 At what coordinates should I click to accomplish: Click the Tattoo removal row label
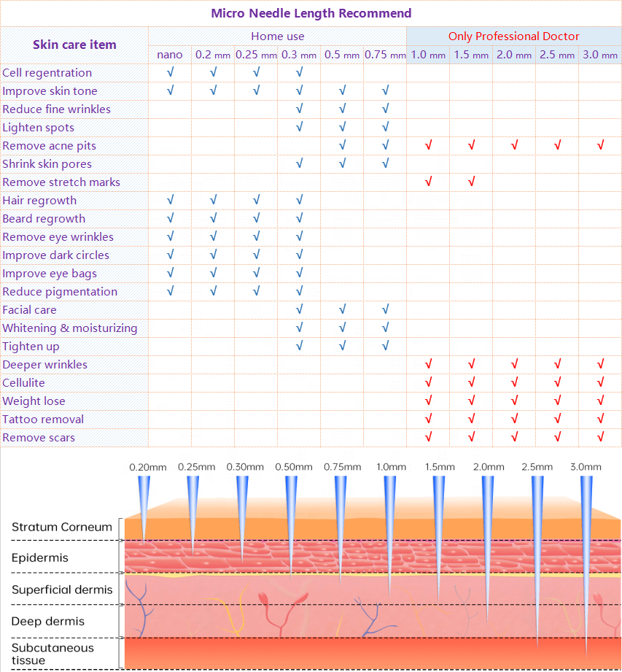point(43,419)
